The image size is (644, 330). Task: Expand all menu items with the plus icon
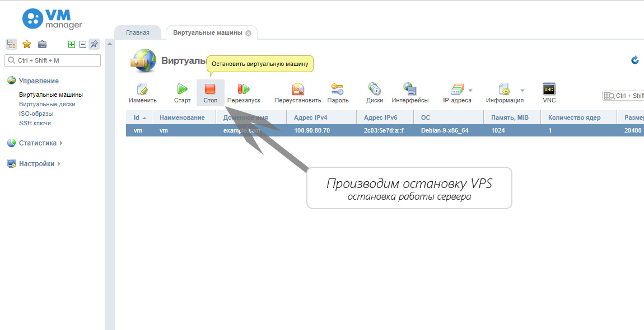(72, 44)
